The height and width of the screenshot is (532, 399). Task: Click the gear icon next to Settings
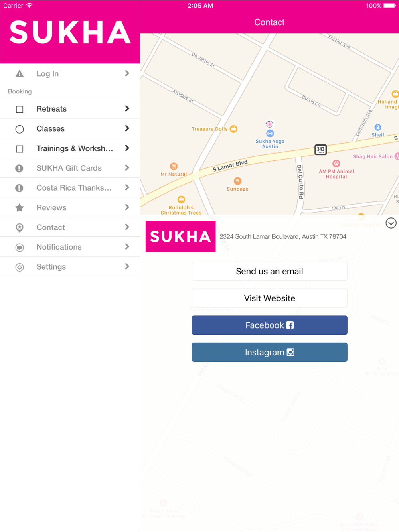[19, 267]
